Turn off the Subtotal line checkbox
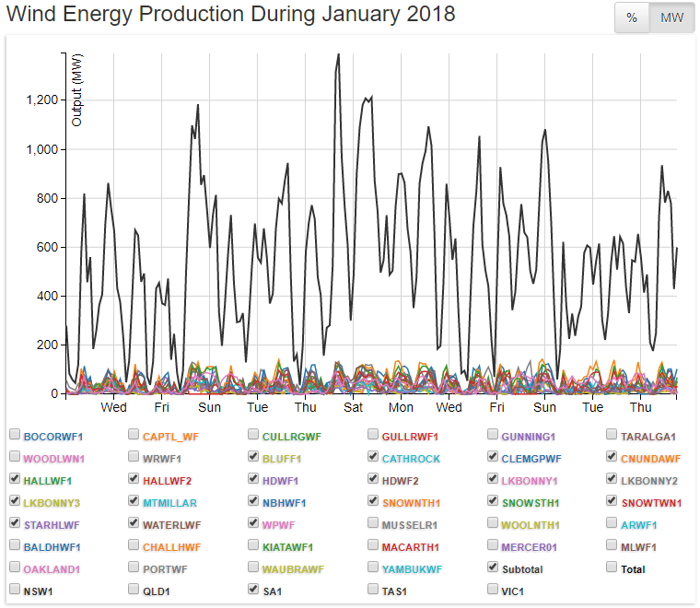The image size is (700, 608). (x=493, y=568)
